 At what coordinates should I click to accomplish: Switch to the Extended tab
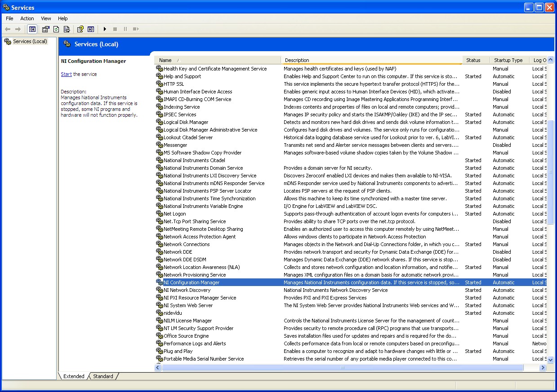pos(74,376)
